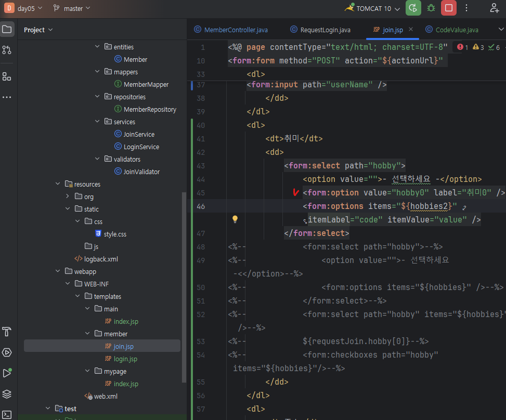
Task: Click the lightbulb intention action icon
Action: [235, 219]
